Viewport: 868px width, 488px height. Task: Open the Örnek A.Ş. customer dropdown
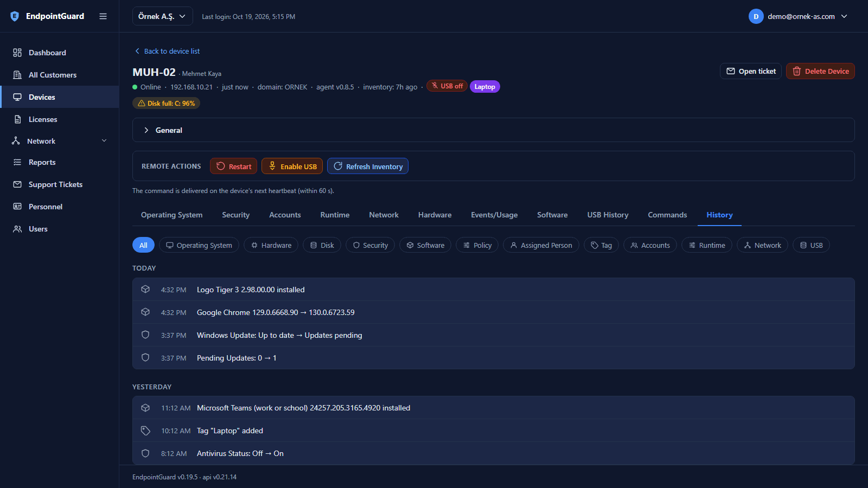(x=162, y=16)
